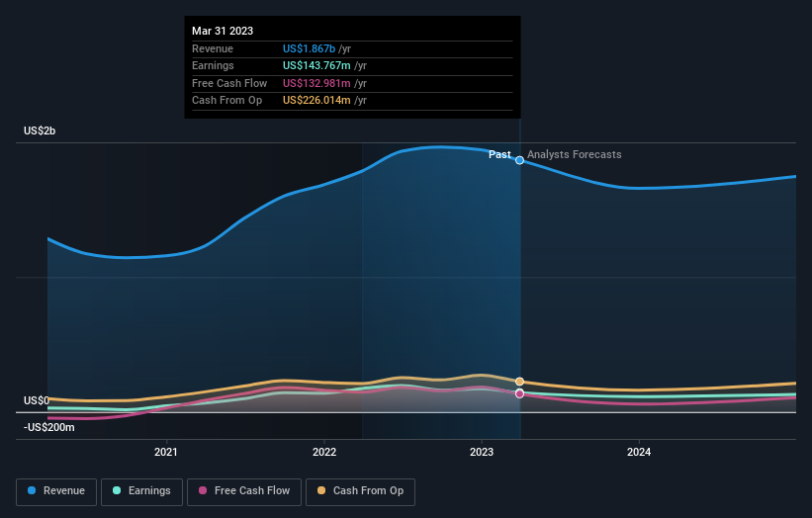Click the -US$200m y-axis label
812x518 pixels.
click(49, 427)
